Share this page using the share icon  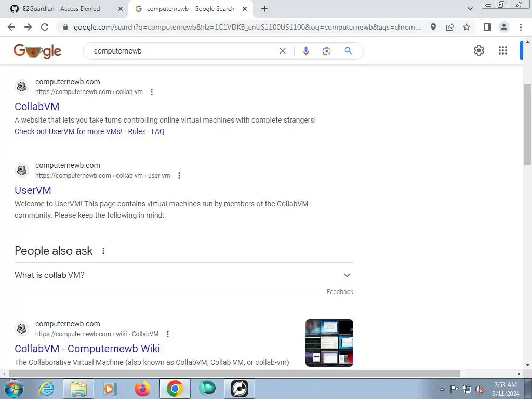click(450, 27)
